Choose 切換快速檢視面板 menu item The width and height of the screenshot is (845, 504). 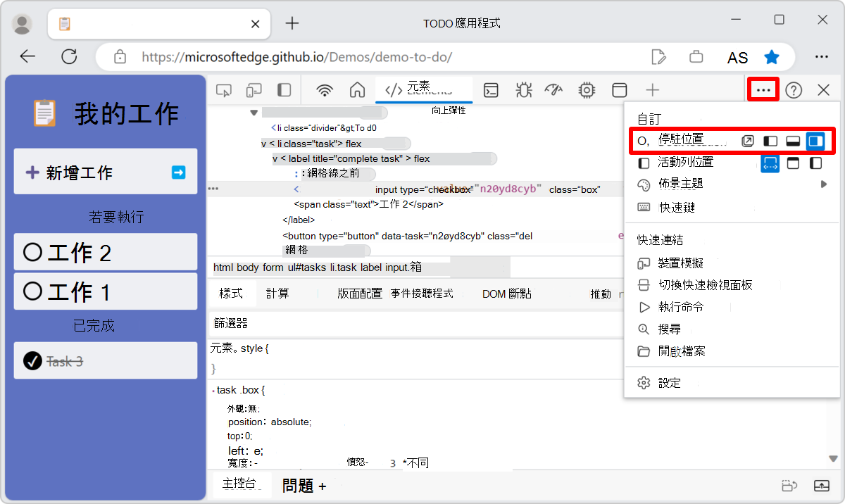(732, 285)
